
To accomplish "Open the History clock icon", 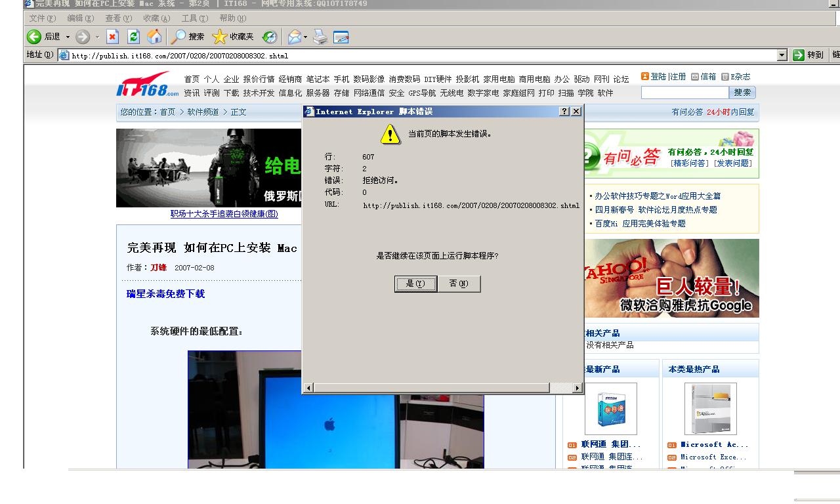I will point(270,37).
